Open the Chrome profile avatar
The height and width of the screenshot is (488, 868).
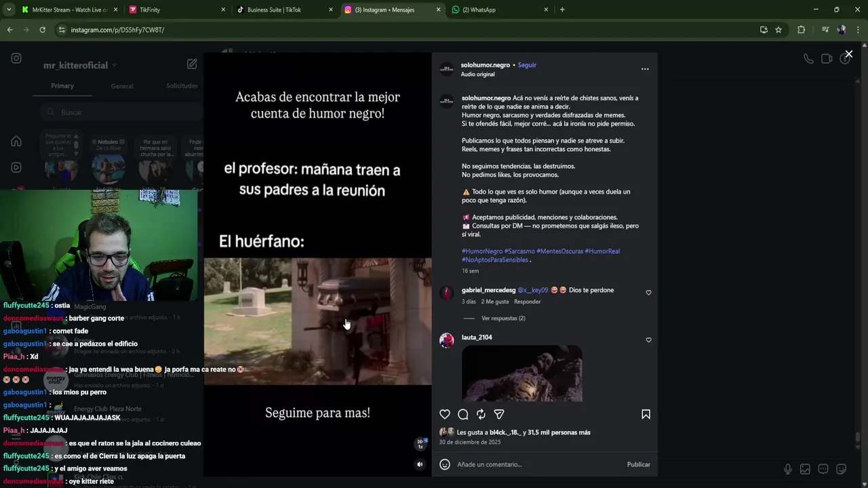(x=842, y=30)
